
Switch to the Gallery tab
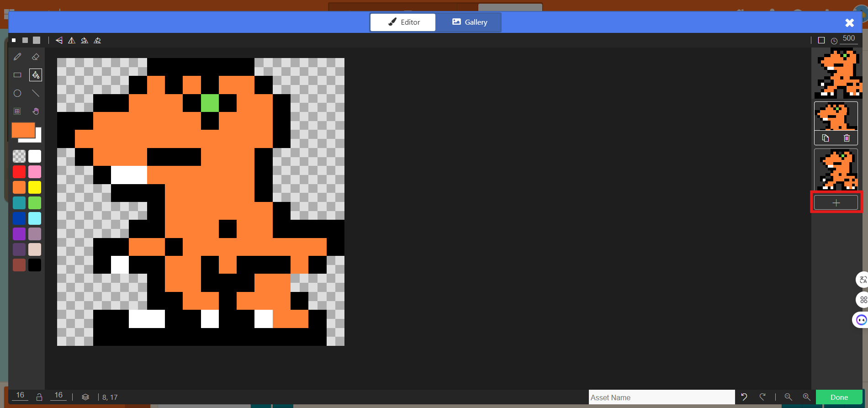pyautogui.click(x=469, y=22)
